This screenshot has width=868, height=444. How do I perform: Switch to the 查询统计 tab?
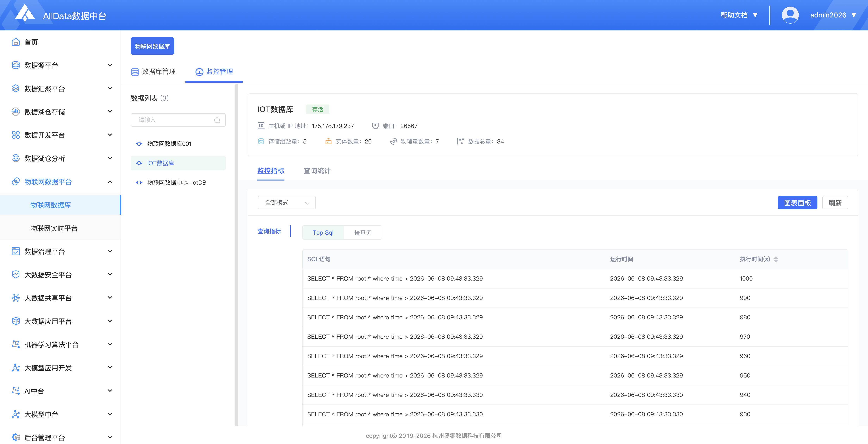(x=317, y=171)
